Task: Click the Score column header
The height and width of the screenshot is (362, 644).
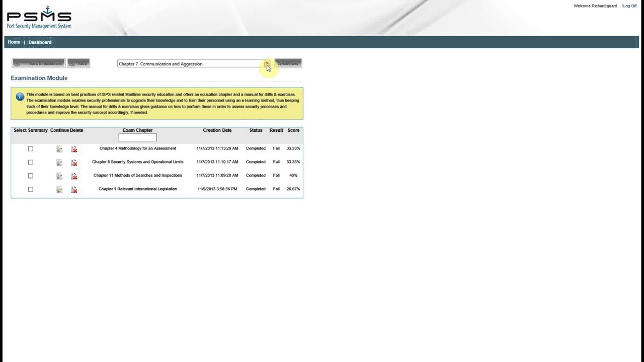Action: (293, 130)
